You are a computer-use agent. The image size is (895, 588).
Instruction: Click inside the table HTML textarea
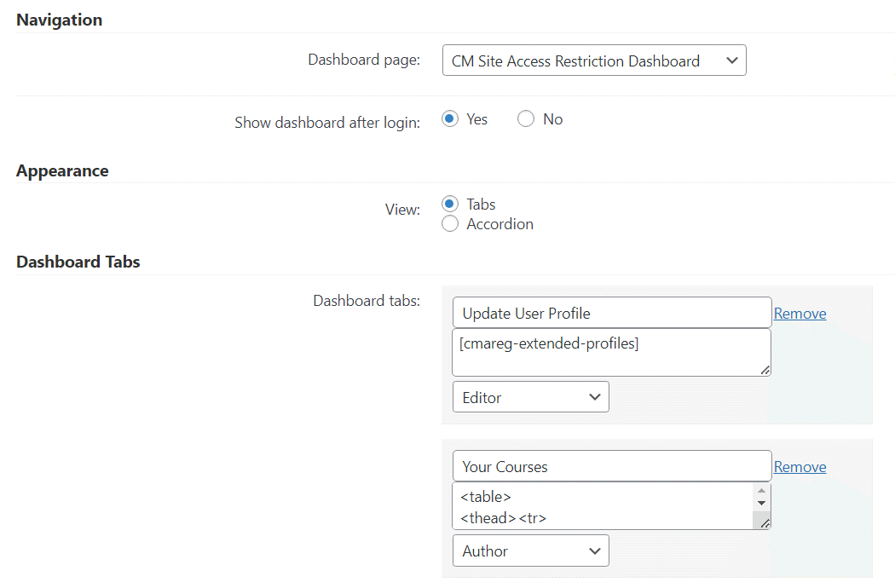tap(601, 506)
